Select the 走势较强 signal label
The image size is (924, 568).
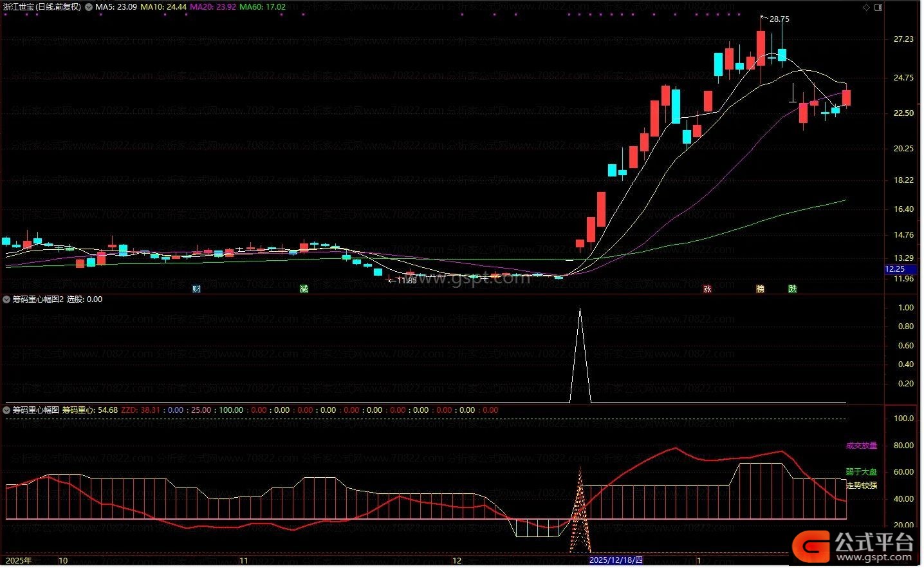(x=861, y=486)
